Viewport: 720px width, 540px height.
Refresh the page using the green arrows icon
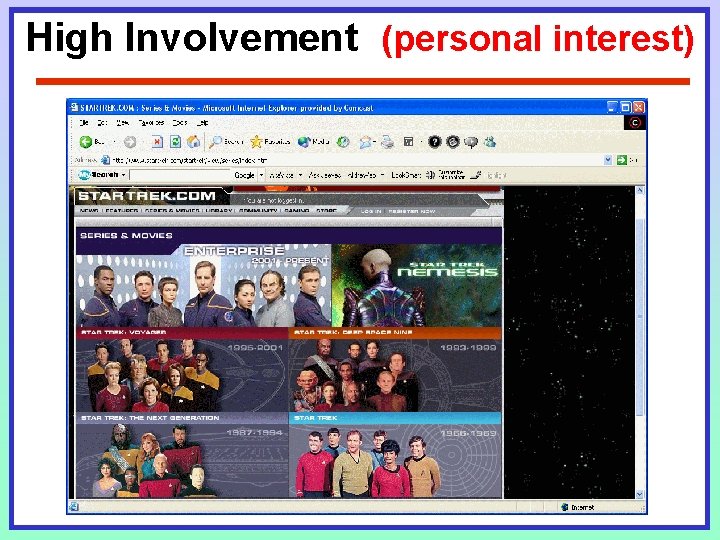[x=175, y=142]
